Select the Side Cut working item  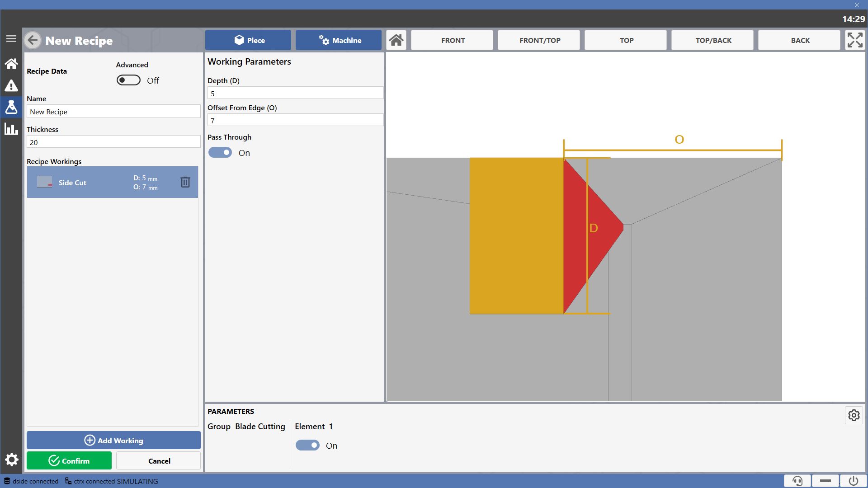[x=112, y=182]
